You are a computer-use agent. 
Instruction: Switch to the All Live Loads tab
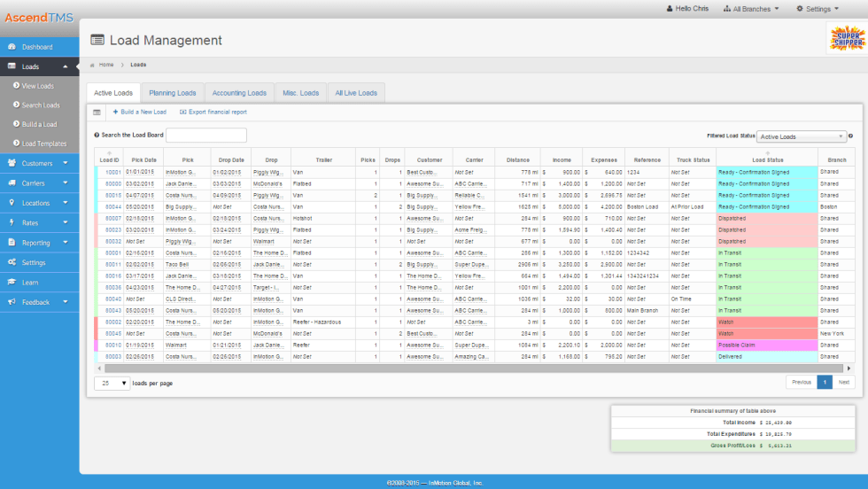356,93
